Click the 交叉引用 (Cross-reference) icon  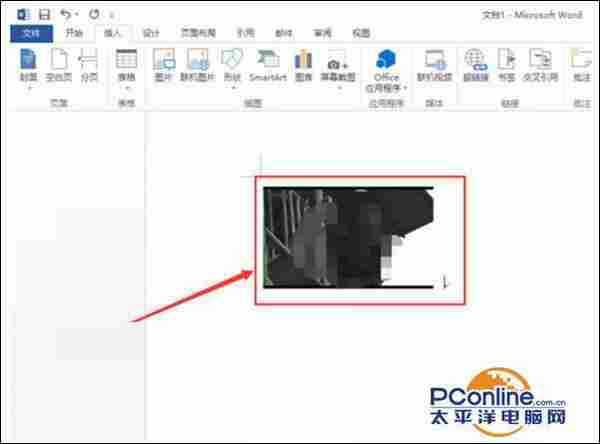tap(540, 65)
